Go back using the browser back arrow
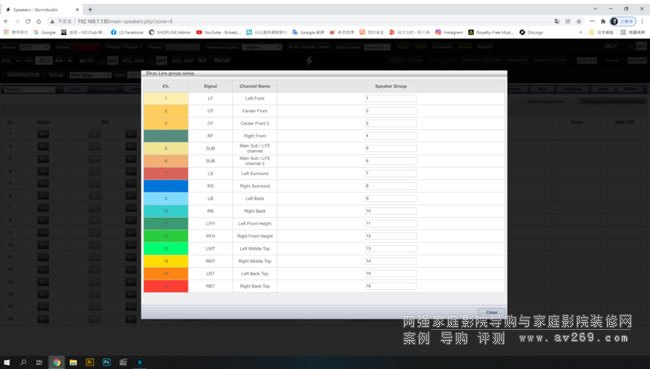The height and width of the screenshot is (369, 650). [6, 21]
